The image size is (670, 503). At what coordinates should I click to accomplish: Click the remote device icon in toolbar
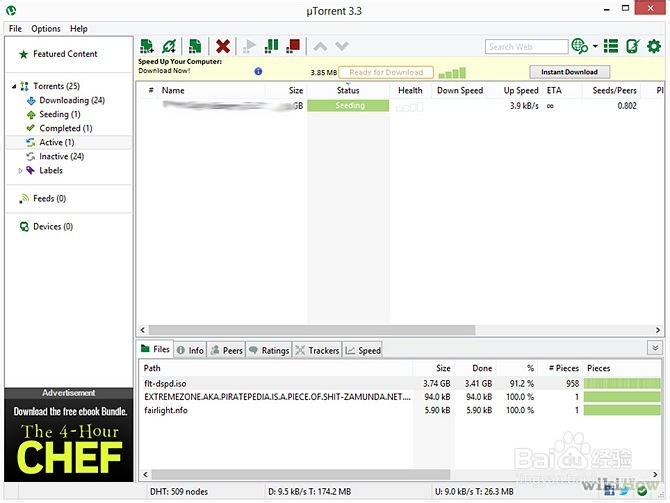coord(632,46)
